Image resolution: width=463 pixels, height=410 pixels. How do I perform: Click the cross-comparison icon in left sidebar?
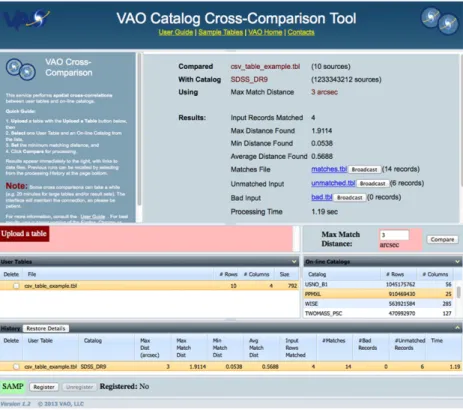tap(21, 69)
